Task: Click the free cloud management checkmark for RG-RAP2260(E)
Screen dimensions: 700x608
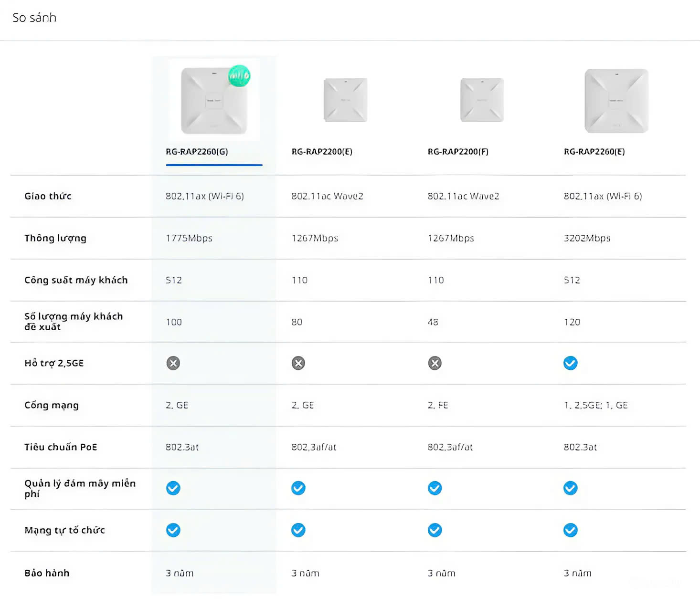Action: point(571,488)
